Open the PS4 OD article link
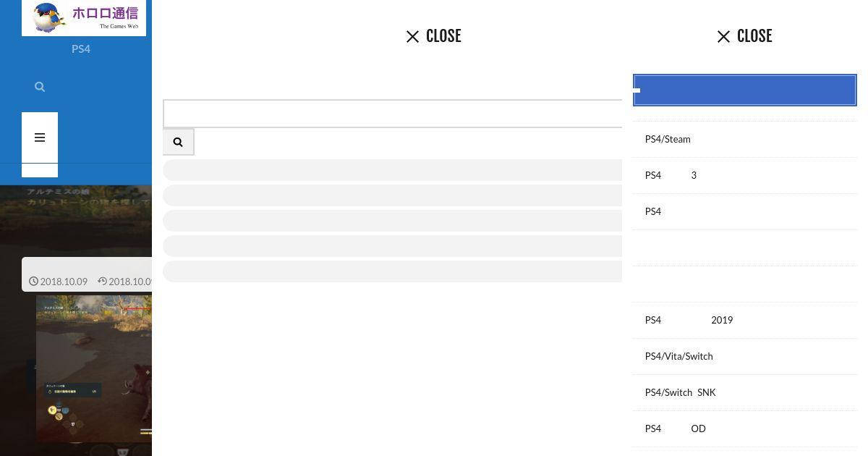The image size is (868, 456). click(744, 428)
